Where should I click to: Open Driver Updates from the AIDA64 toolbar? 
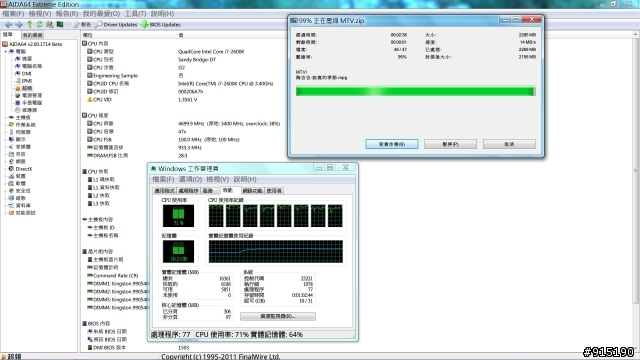116,24
